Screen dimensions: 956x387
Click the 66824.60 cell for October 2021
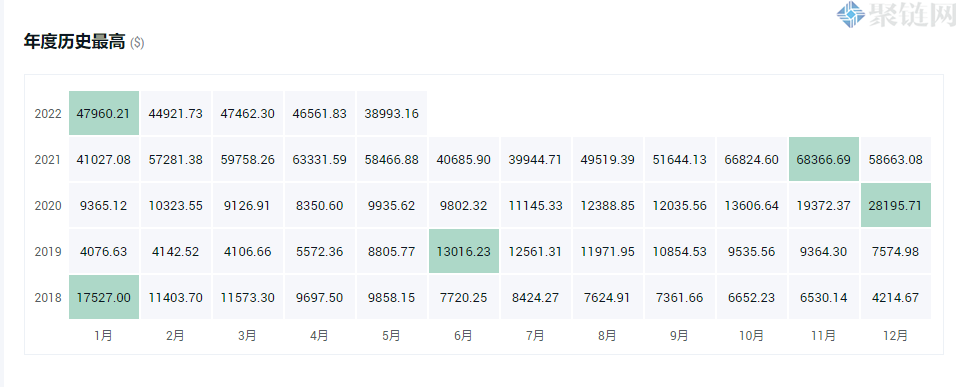751,159
